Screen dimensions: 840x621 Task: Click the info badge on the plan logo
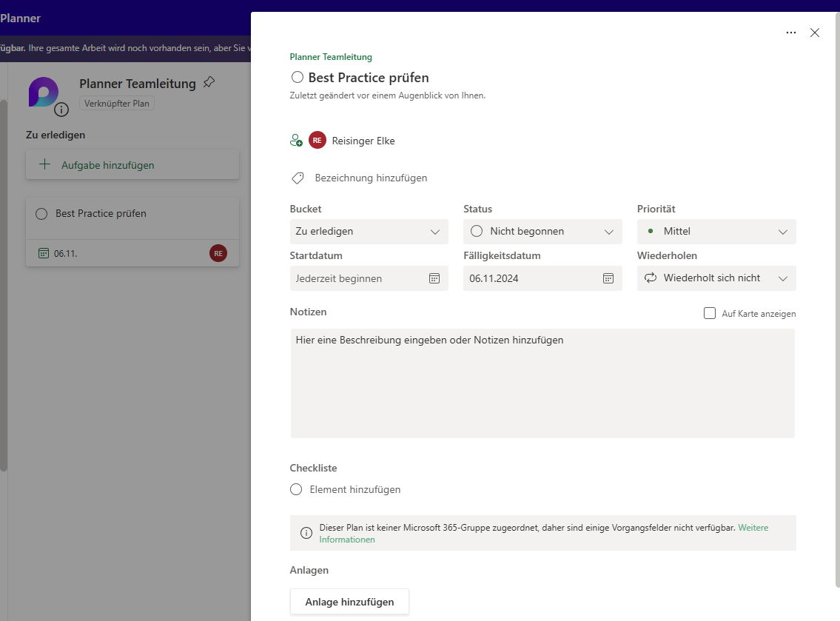pyautogui.click(x=61, y=110)
